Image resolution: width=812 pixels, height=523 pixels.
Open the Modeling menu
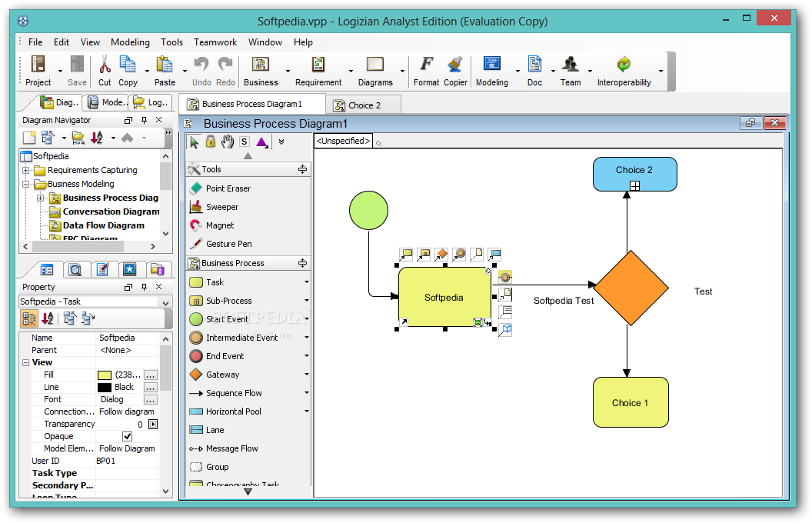(130, 42)
